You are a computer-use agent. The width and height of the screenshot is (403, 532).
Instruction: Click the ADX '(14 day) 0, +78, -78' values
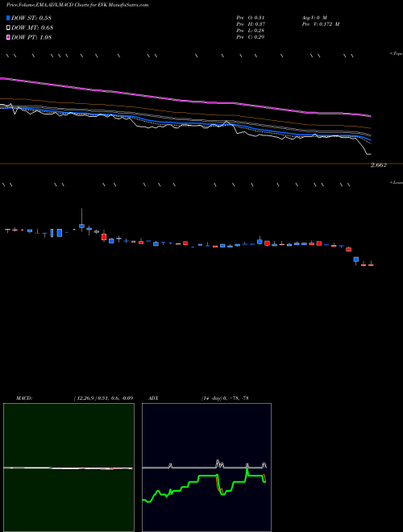225,398
